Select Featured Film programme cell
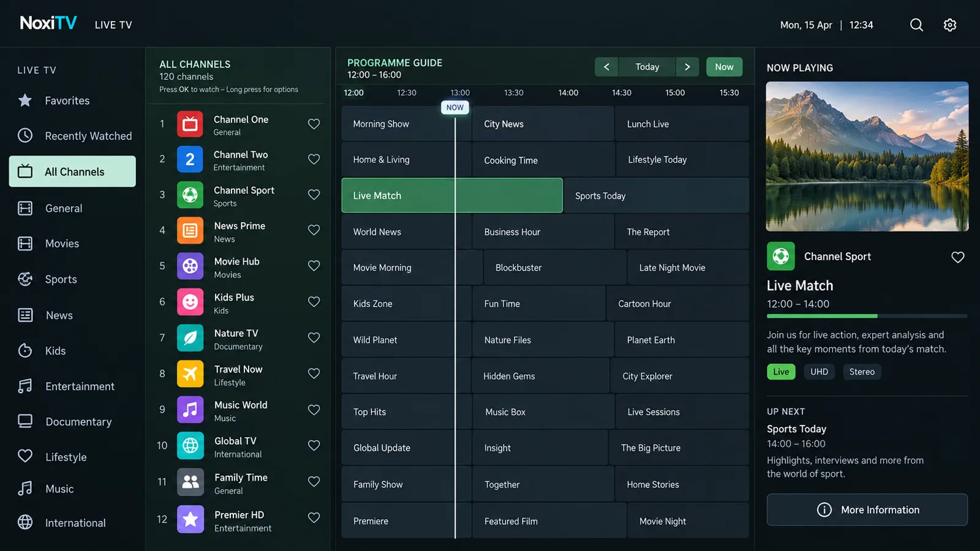980x551 pixels. 549,521
